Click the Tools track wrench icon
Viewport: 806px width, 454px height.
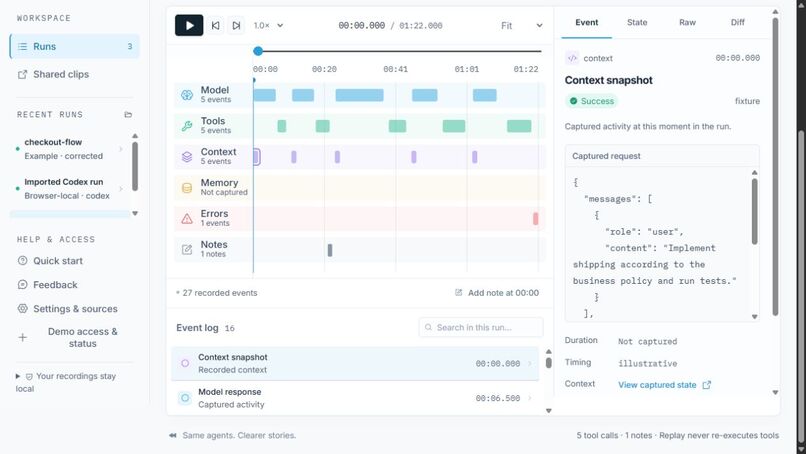(187, 125)
